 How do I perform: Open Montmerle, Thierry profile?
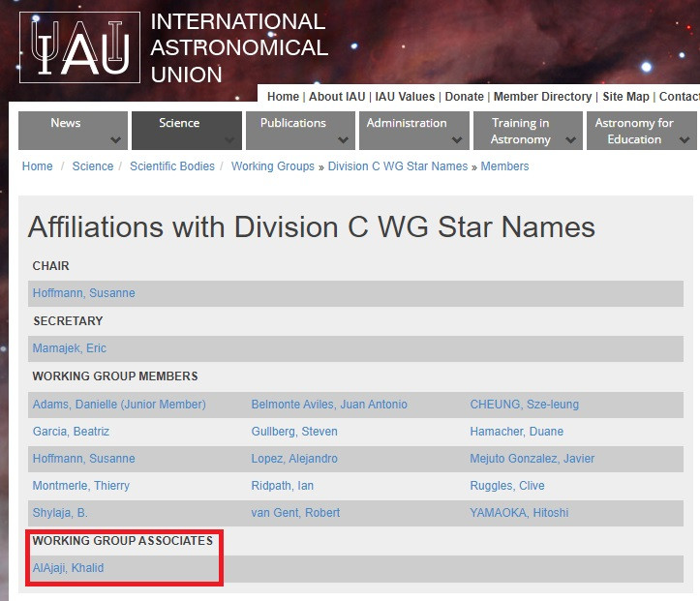point(81,486)
